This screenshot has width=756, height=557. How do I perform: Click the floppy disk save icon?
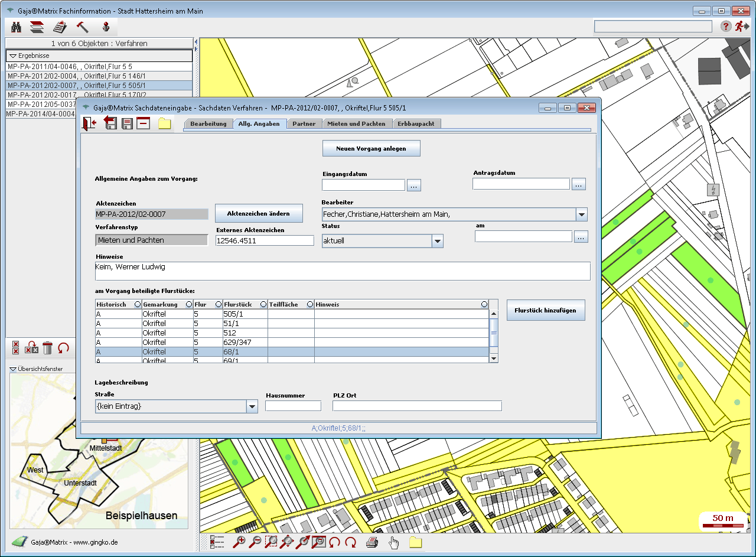point(126,123)
